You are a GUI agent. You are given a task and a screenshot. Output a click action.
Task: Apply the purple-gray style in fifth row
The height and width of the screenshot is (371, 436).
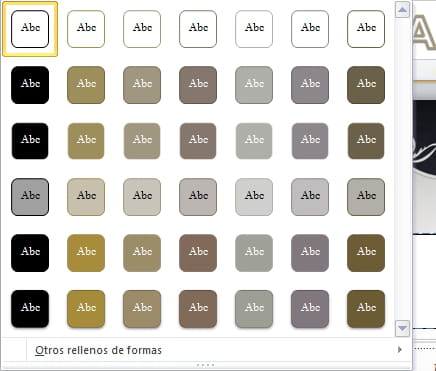(310, 253)
